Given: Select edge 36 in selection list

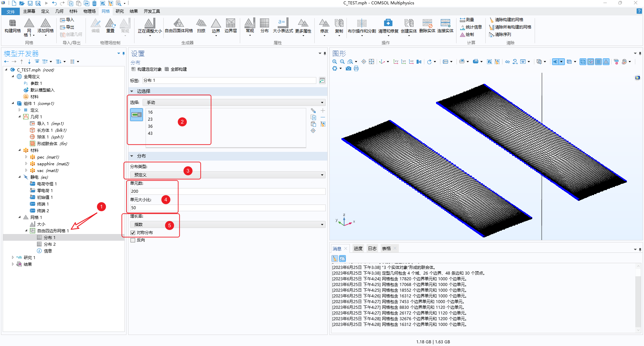Looking at the screenshot, I should point(150,126).
